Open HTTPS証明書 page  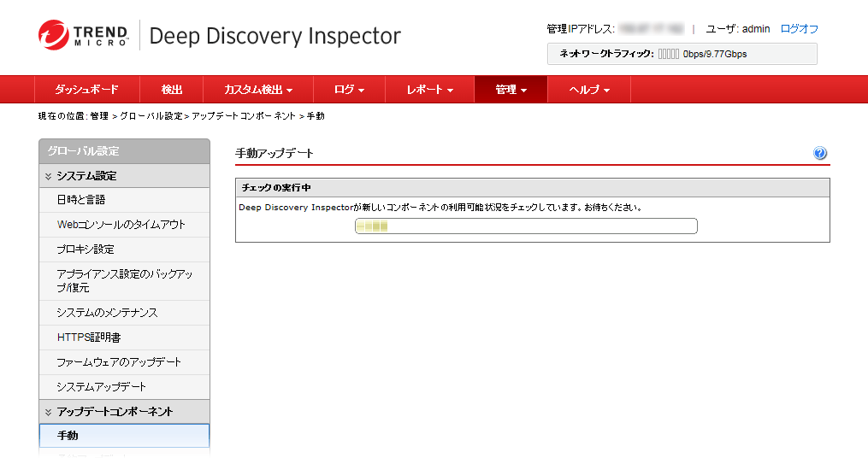(125, 338)
